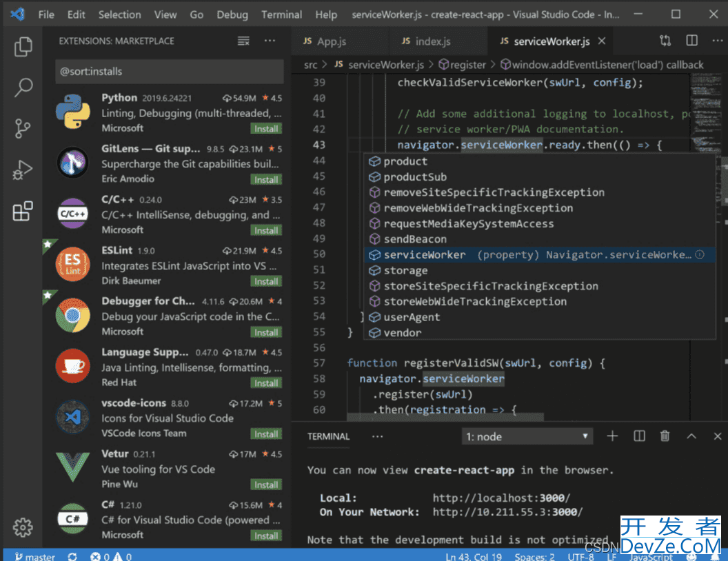Kill terminal with trash icon
The width and height of the screenshot is (728, 561).
(x=665, y=436)
